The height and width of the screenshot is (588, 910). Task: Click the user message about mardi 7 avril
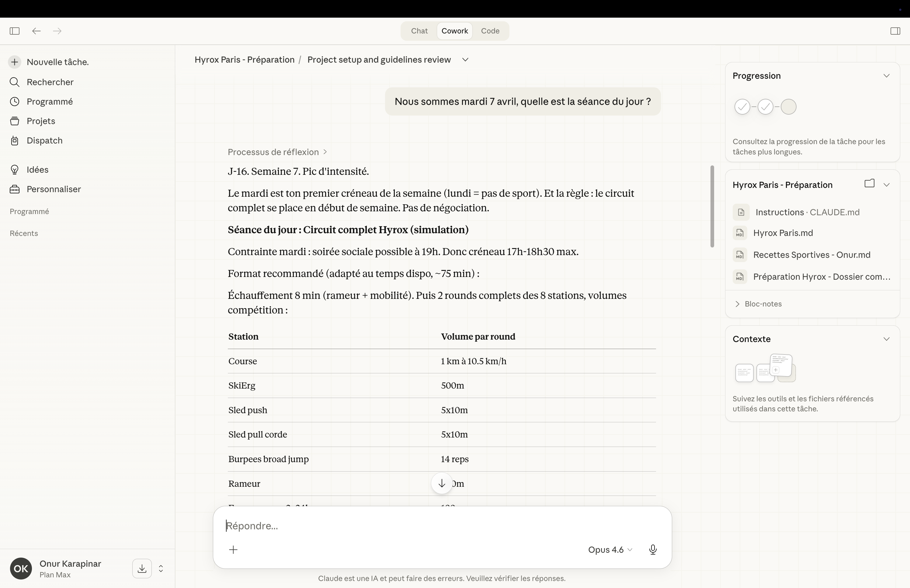pyautogui.click(x=523, y=102)
